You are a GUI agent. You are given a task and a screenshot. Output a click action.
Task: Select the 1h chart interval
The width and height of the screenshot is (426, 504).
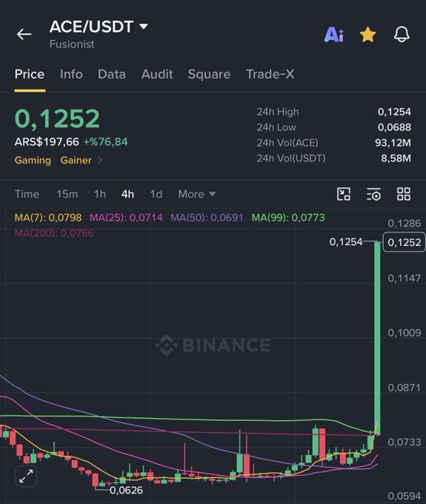pyautogui.click(x=100, y=194)
